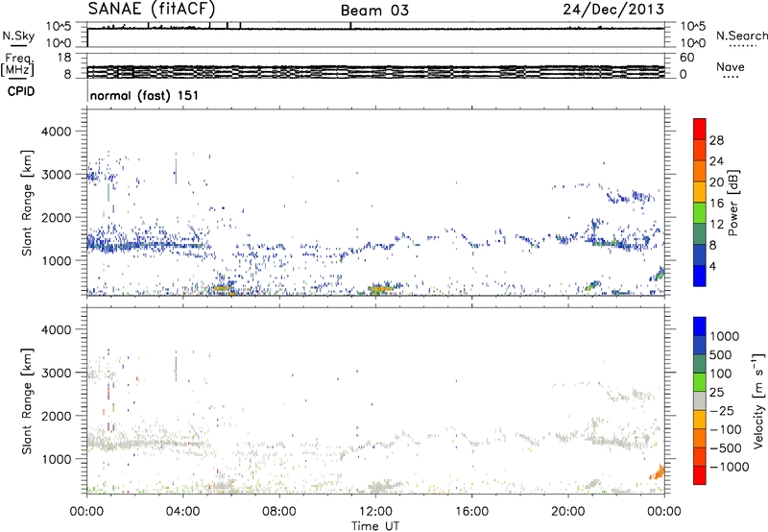Pick the light green power colorbar segment
Viewport: 768px width, 532px height.
[700, 212]
